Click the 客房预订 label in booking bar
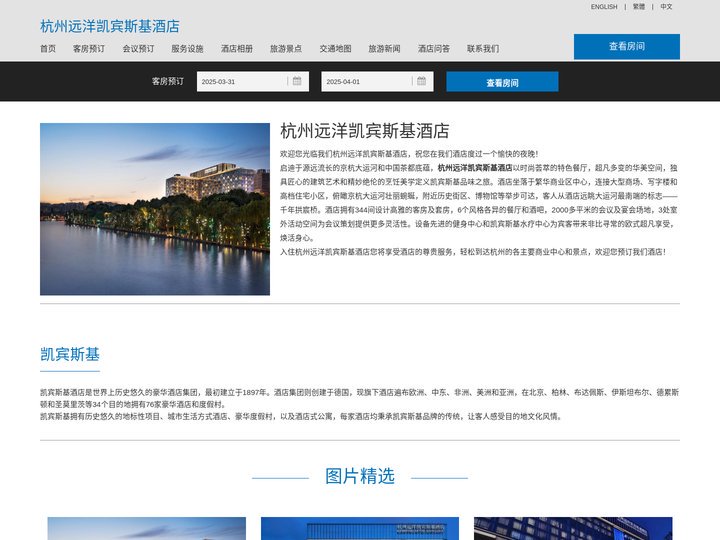This screenshot has width=720, height=540. click(168, 81)
